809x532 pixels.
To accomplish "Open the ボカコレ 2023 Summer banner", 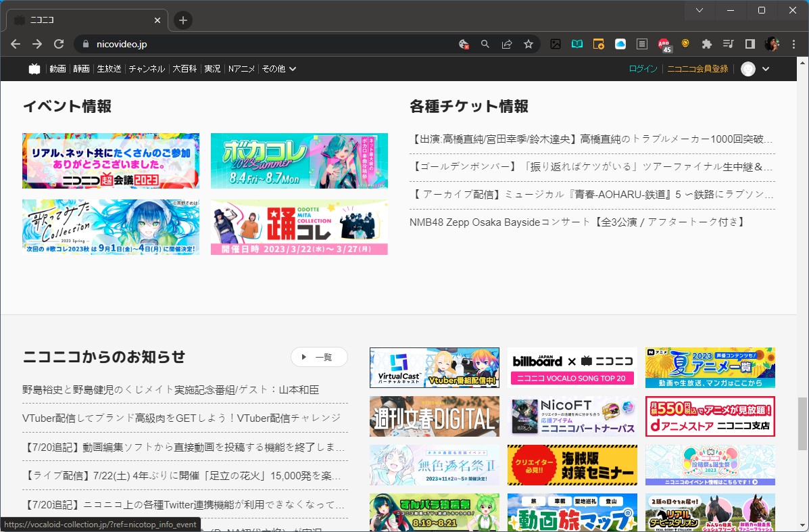I will tap(299, 160).
